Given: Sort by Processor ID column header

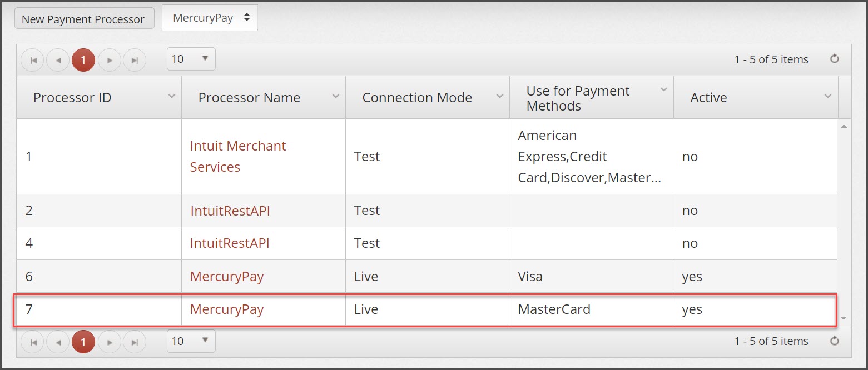Looking at the screenshot, I should coord(72,98).
